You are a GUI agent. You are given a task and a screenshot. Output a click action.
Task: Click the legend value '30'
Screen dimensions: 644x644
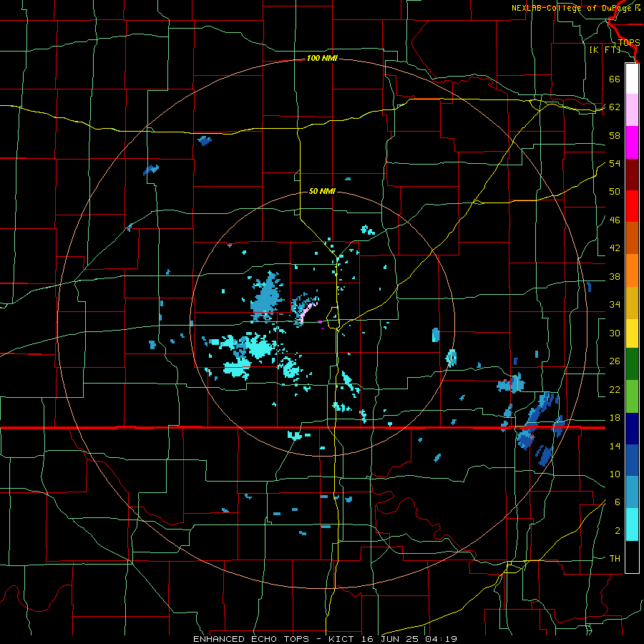615,333
